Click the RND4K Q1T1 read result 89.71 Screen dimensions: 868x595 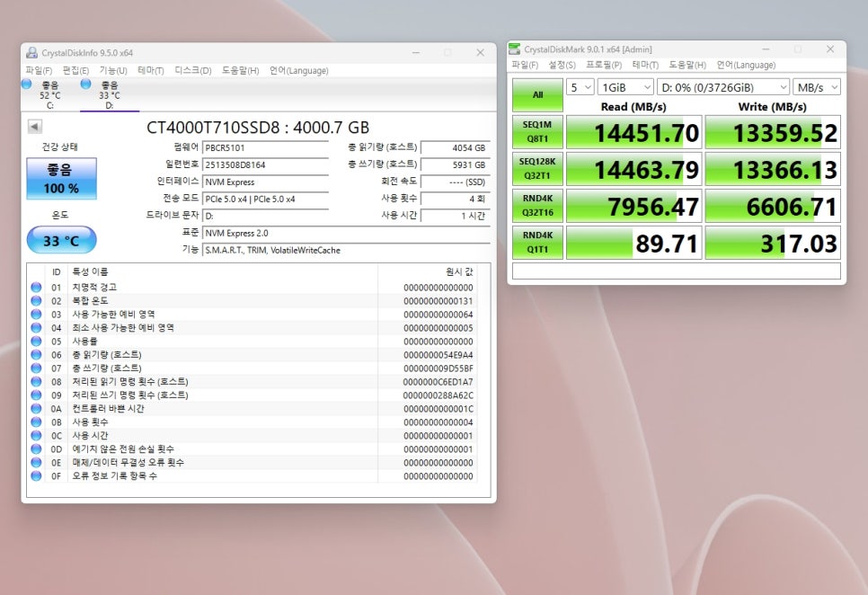point(633,242)
